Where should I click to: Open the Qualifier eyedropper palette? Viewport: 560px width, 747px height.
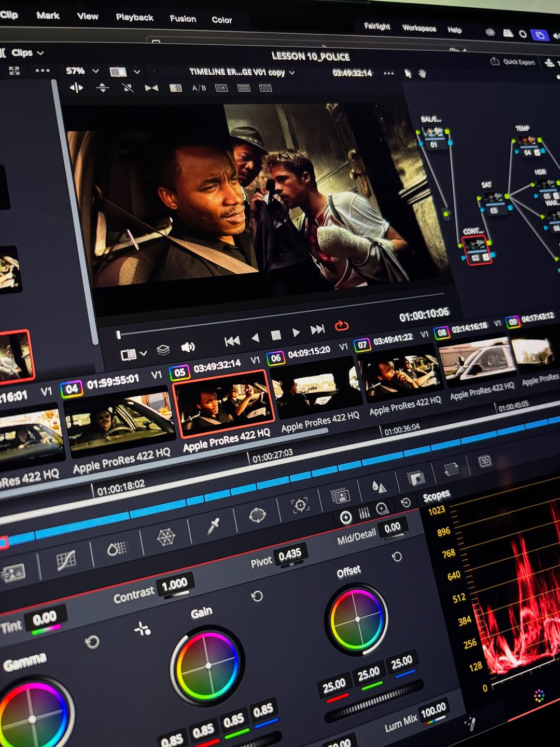[213, 526]
